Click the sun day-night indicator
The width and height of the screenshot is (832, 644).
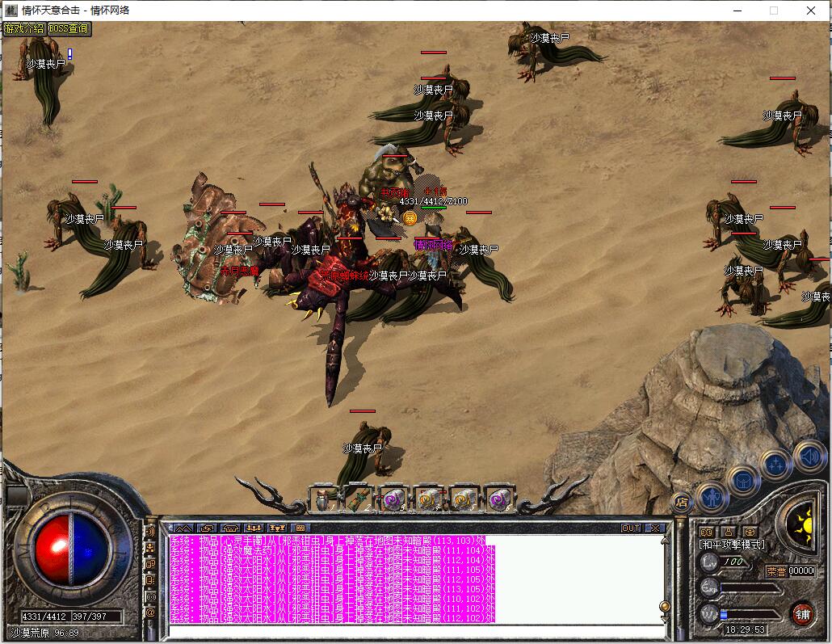[x=801, y=525]
